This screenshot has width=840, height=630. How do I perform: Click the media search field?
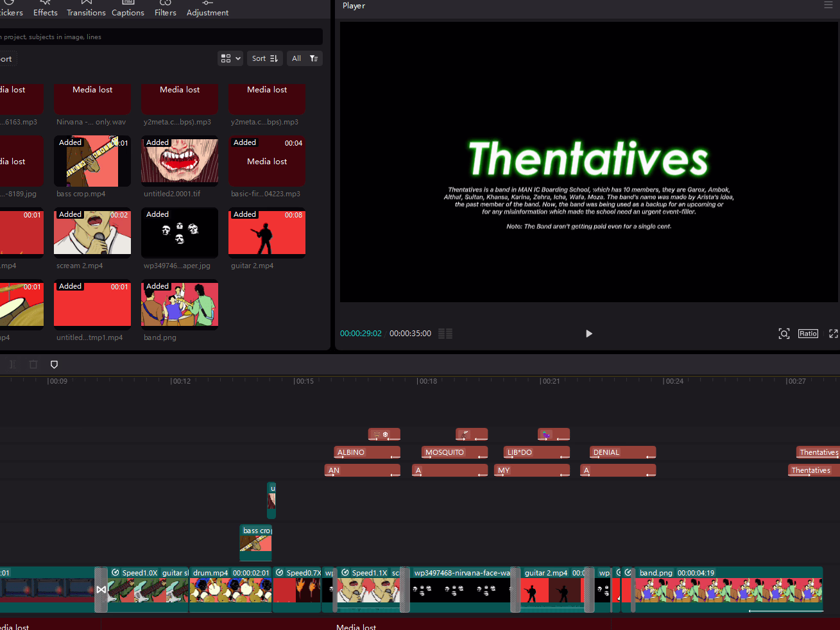point(160,37)
